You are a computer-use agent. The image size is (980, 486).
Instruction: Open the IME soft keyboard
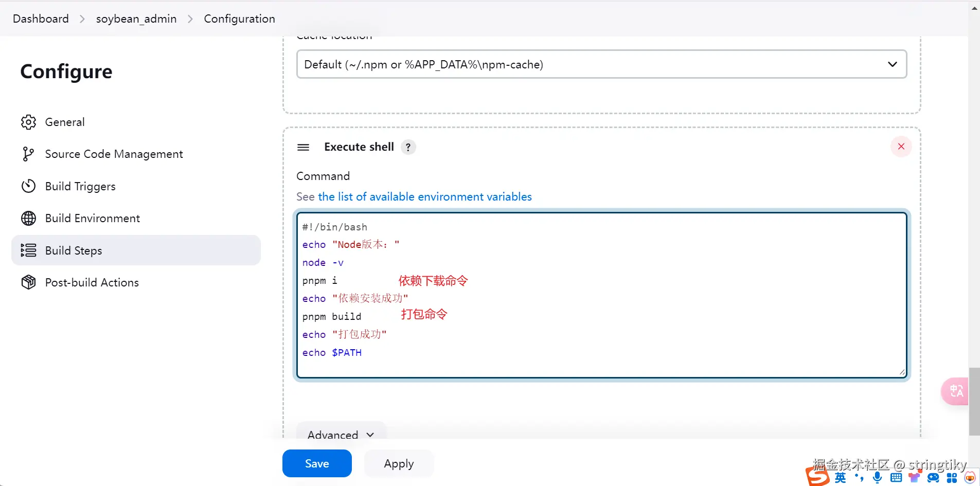click(x=896, y=478)
